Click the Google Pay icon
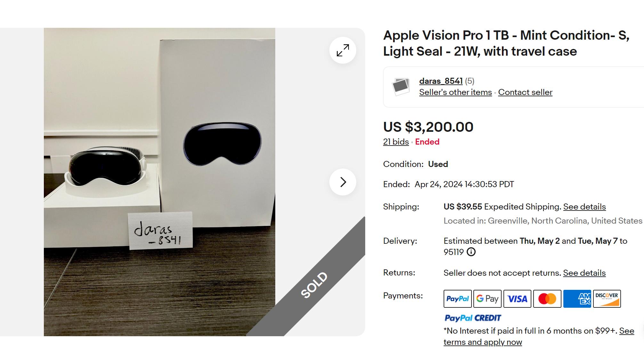 coord(487,299)
